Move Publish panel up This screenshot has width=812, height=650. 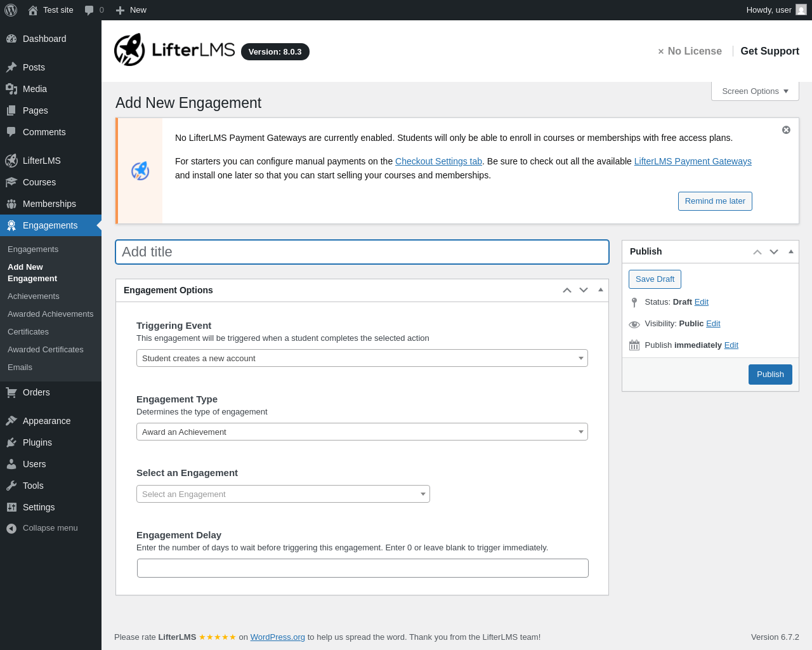(x=757, y=252)
